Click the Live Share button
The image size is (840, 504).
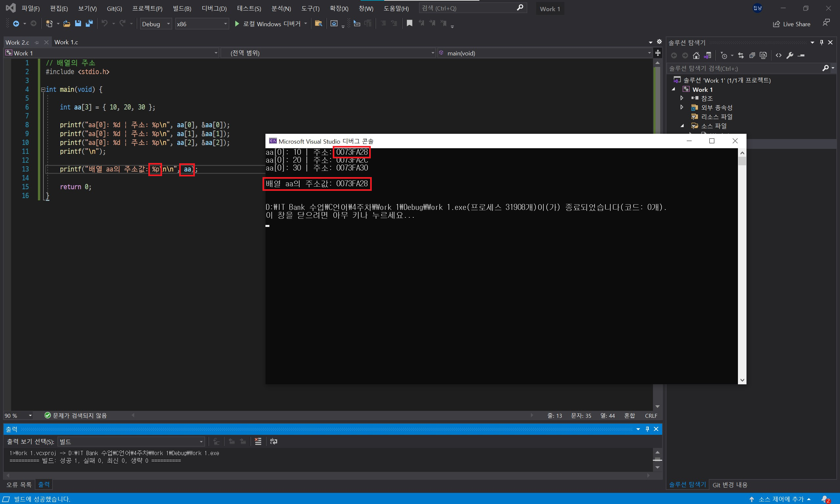coord(792,24)
